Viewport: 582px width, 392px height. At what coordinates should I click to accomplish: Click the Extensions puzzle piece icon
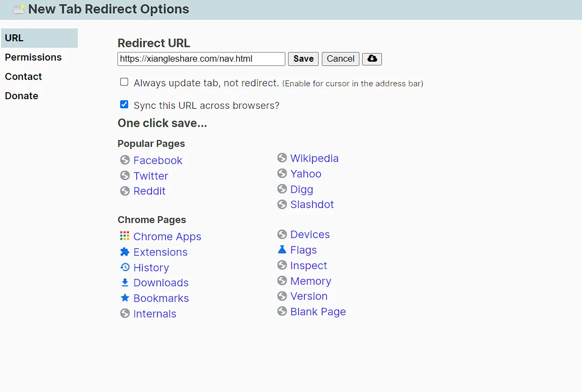point(124,252)
